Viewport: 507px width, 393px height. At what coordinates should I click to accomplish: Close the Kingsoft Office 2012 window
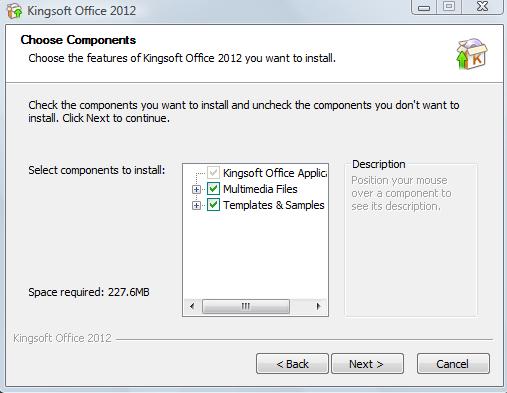tap(482, 7)
